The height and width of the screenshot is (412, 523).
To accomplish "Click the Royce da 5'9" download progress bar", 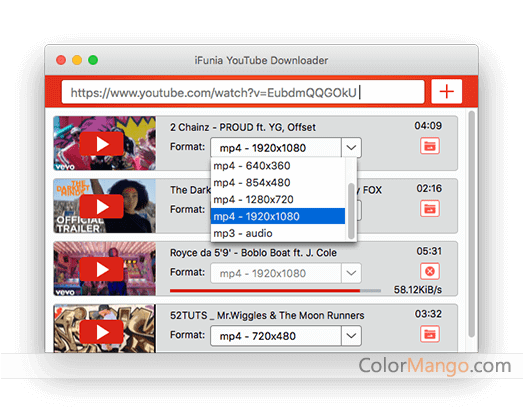I will 275,291.
